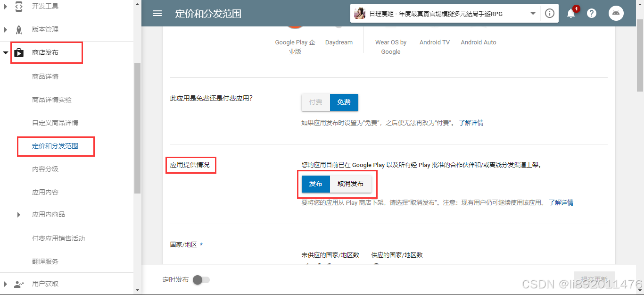This screenshot has width=644, height=295.
Task: Select the 免费 pricing option
Action: (344, 102)
